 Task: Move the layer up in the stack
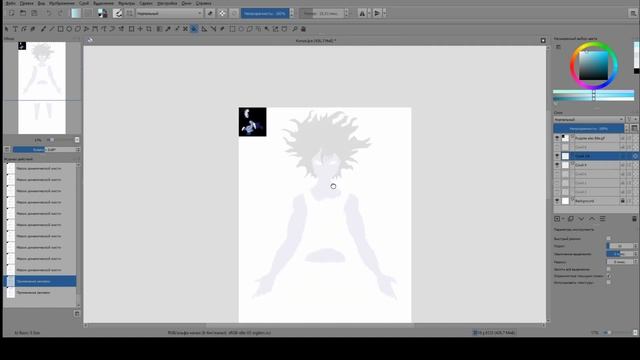592,219
